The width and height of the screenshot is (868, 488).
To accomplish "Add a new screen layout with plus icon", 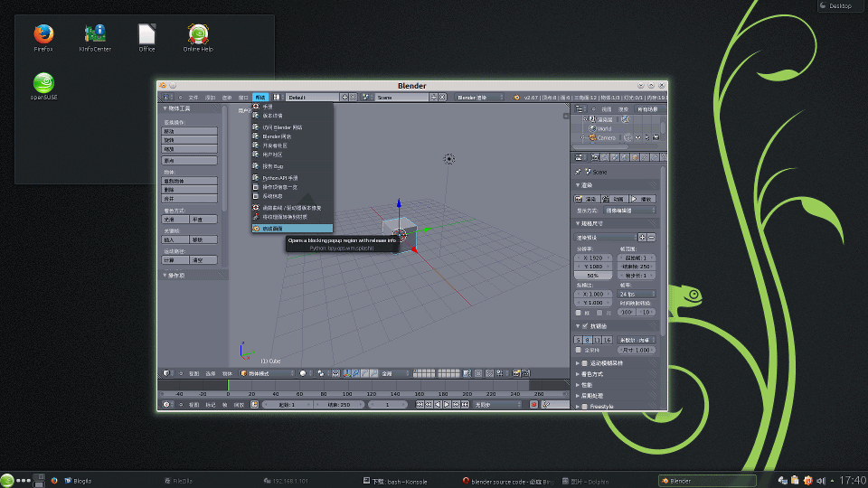I will click(x=344, y=97).
